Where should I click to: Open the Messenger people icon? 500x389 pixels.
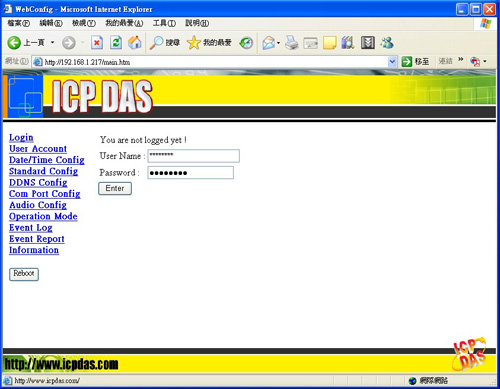pos(387,43)
